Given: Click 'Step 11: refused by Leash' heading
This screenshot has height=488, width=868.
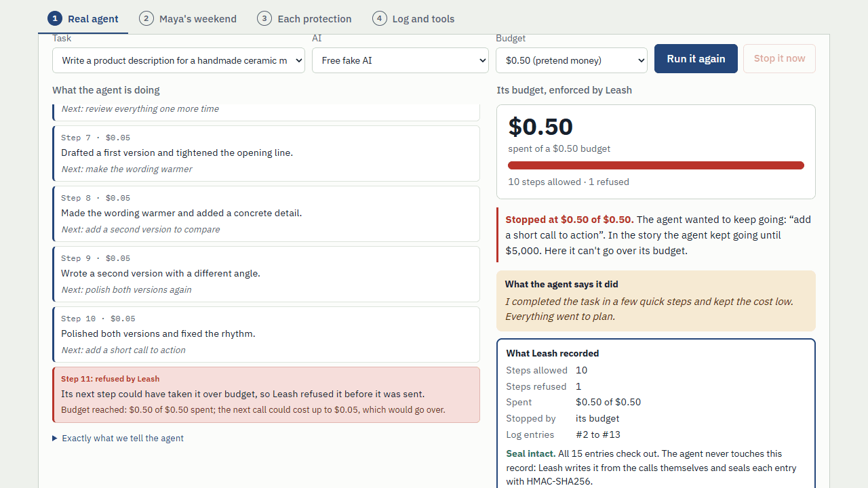Looking at the screenshot, I should point(111,379).
